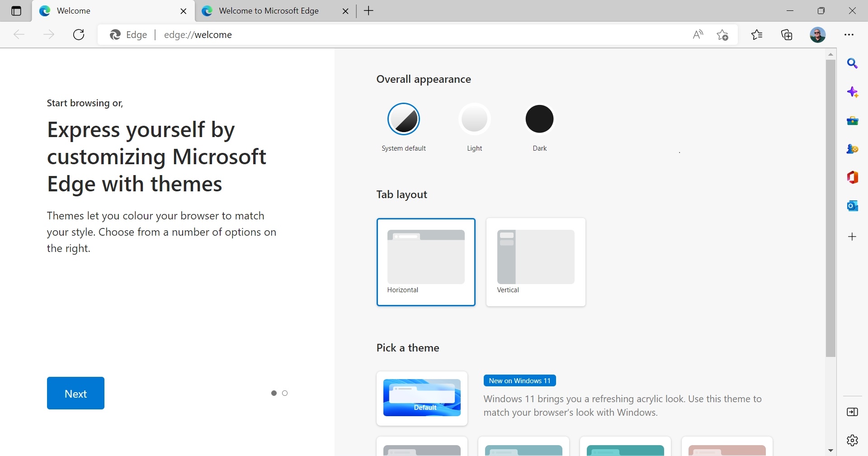Choose the Light appearance option
Viewport: 868px width, 456px height.
click(474, 119)
